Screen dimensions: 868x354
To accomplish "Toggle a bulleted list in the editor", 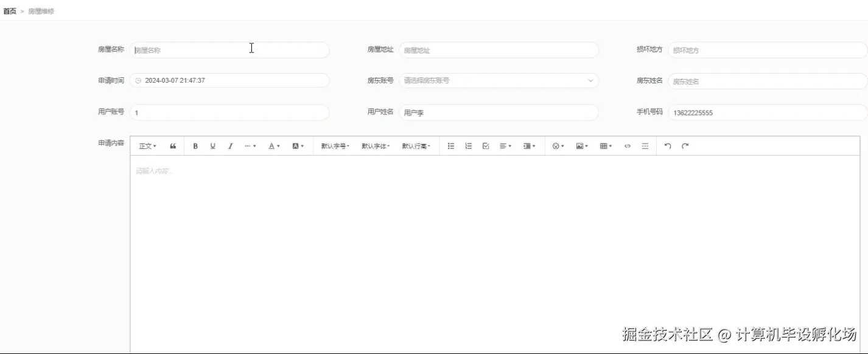I will tap(450, 145).
